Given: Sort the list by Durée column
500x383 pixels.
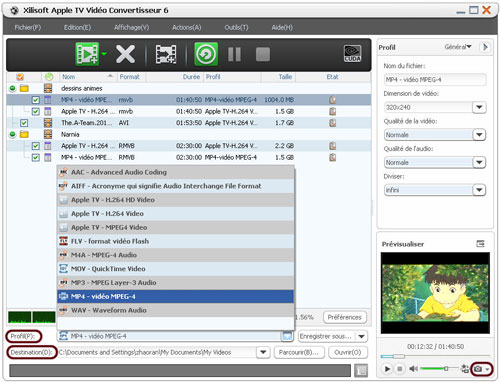Looking at the screenshot, I should click(191, 77).
